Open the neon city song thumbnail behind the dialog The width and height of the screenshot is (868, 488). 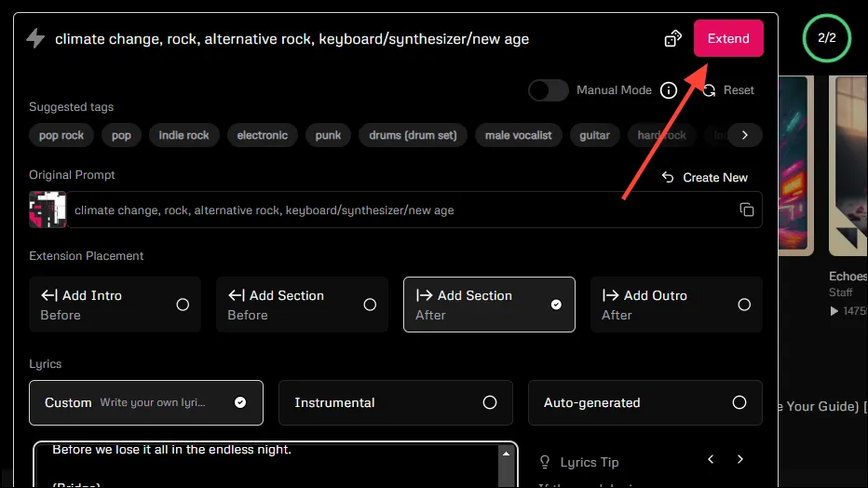point(796,166)
